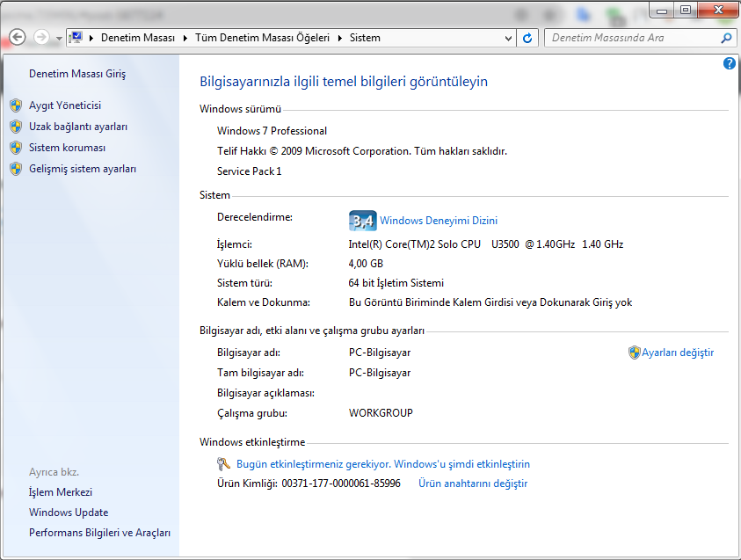Open Windows Update link
This screenshot has height=560, width=741.
click(69, 513)
